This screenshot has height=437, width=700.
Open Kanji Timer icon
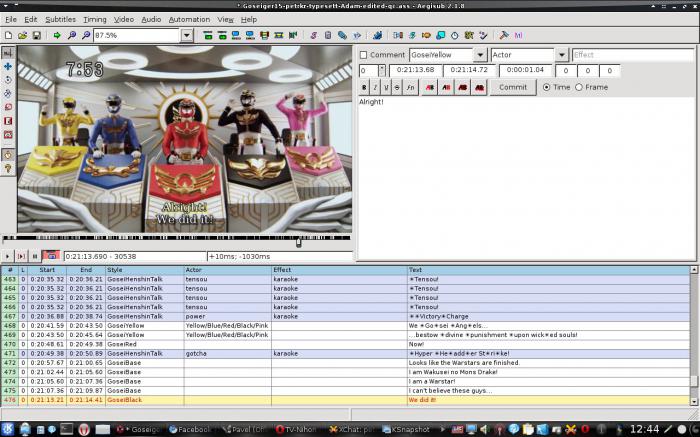[x=469, y=35]
